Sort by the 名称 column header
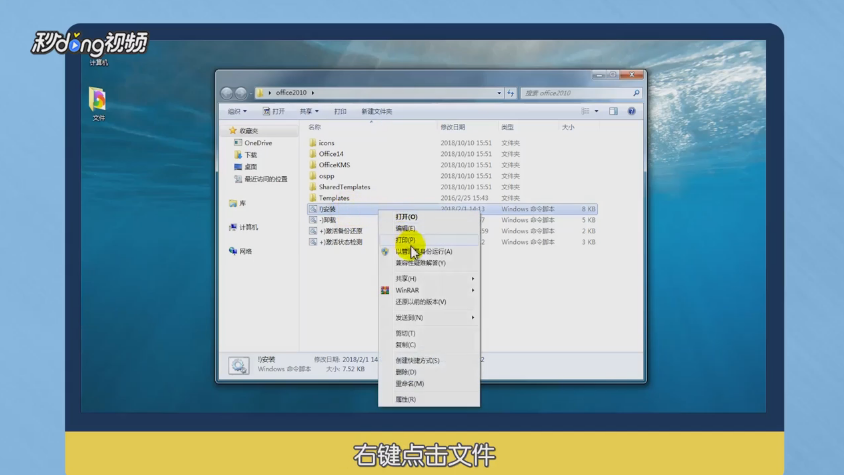This screenshot has width=844, height=475. pos(315,127)
